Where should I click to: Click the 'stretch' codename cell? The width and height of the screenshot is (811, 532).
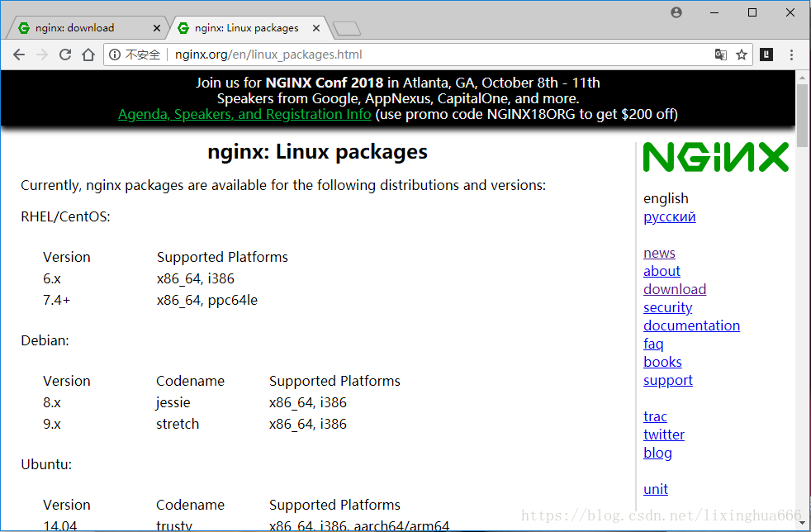click(x=178, y=424)
